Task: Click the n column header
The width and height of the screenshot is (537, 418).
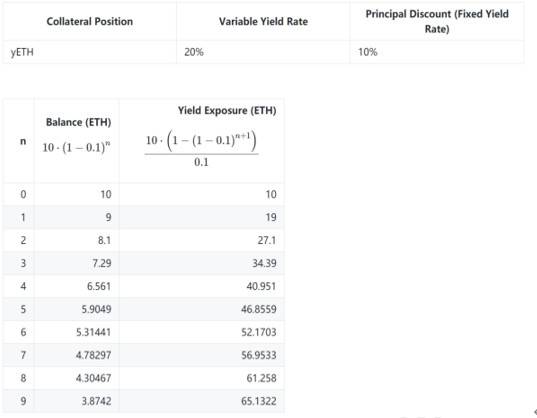Action: tap(23, 141)
